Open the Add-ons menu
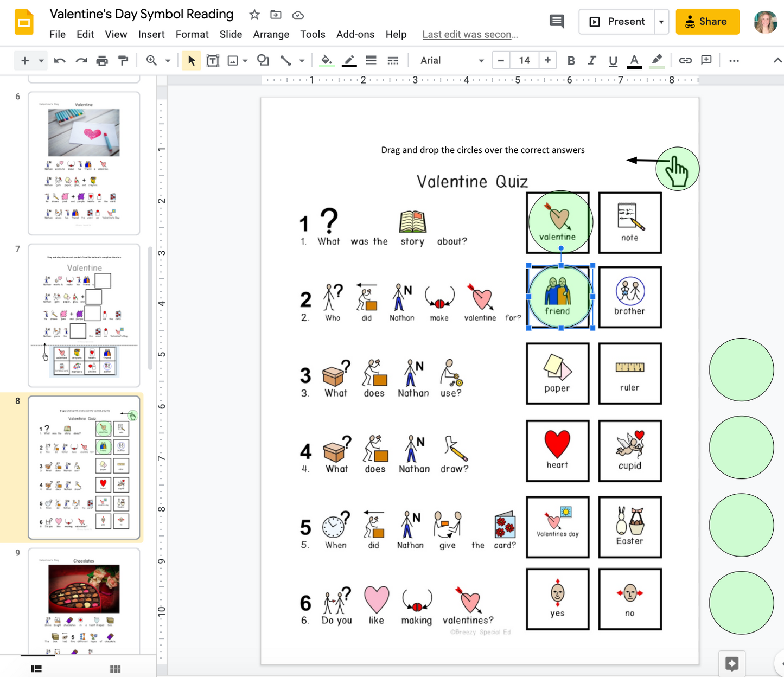 coord(355,34)
